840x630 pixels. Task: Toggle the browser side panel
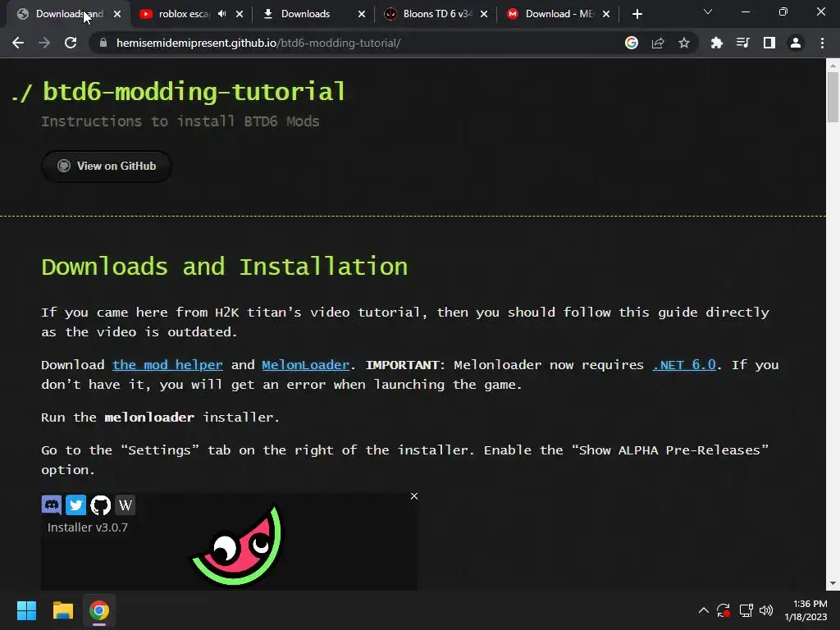[x=769, y=43]
